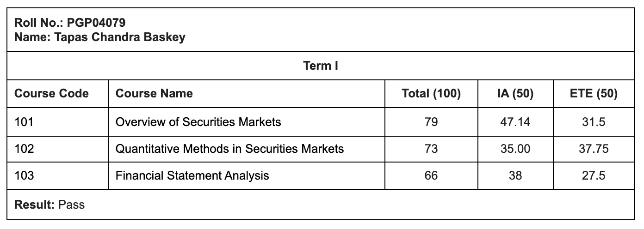Image resolution: width=644 pixels, height=229 pixels.
Task: Click the total score 79 cell
Action: (431, 122)
